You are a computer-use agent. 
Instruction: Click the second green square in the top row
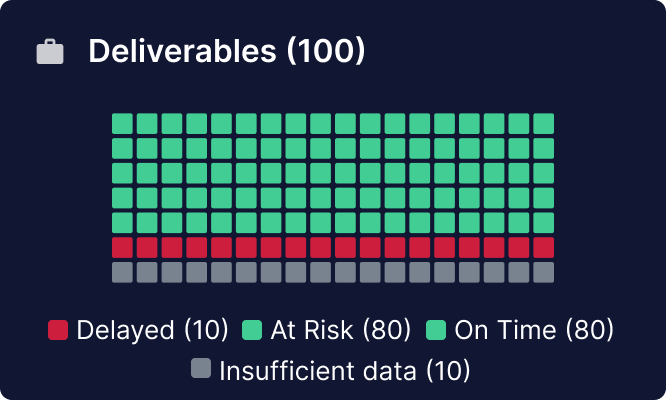pyautogui.click(x=147, y=123)
